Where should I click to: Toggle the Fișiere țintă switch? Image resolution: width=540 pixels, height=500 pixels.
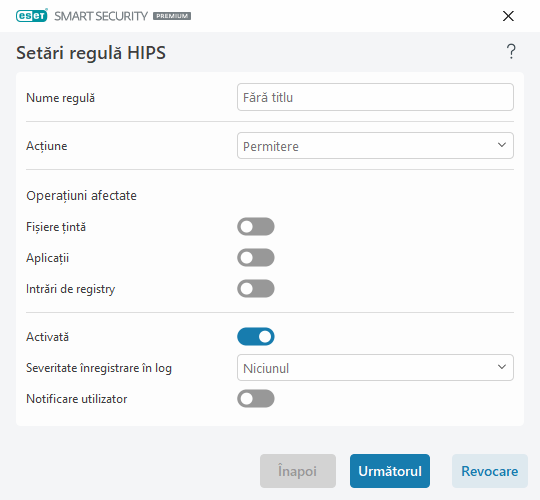coord(256,227)
